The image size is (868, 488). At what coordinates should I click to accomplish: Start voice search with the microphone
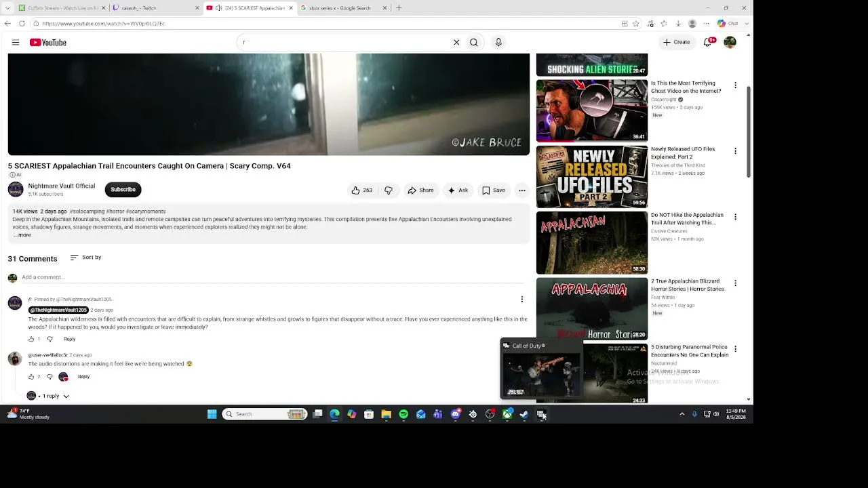(x=498, y=43)
